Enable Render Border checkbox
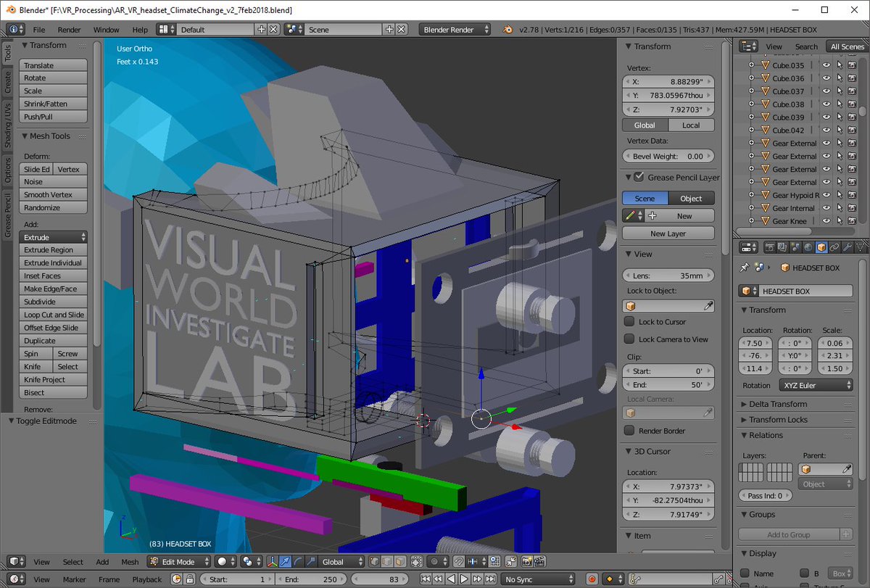Image resolution: width=870 pixels, height=588 pixels. coord(629,431)
